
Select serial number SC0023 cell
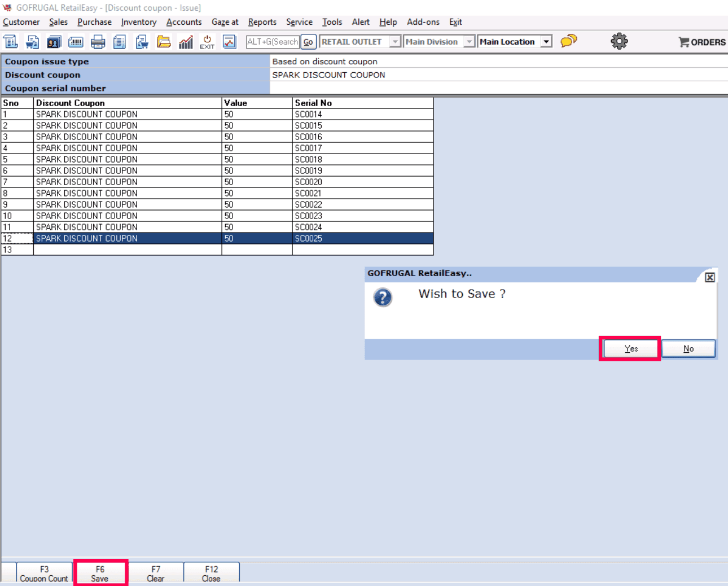363,216
